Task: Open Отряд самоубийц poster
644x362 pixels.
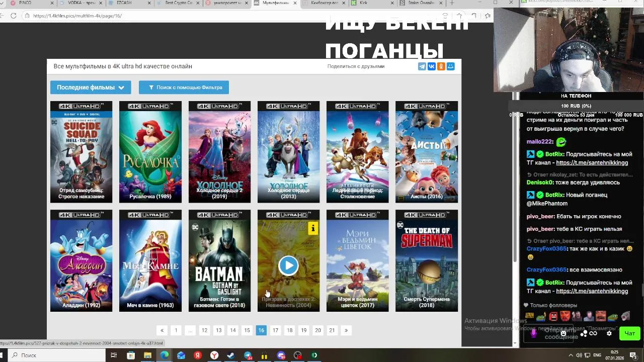Action: pyautogui.click(x=81, y=152)
